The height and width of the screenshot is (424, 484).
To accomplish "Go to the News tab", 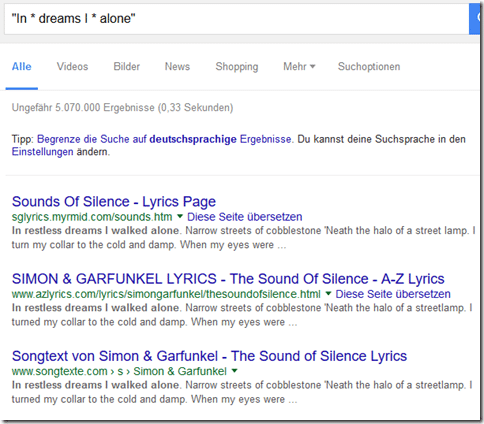I will pos(177,67).
